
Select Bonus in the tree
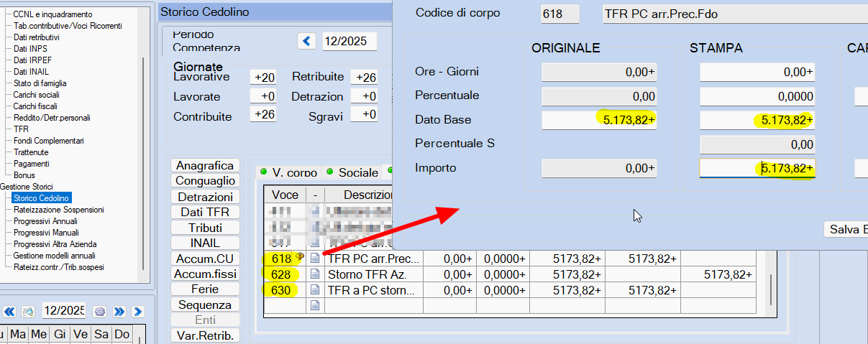click(x=24, y=175)
